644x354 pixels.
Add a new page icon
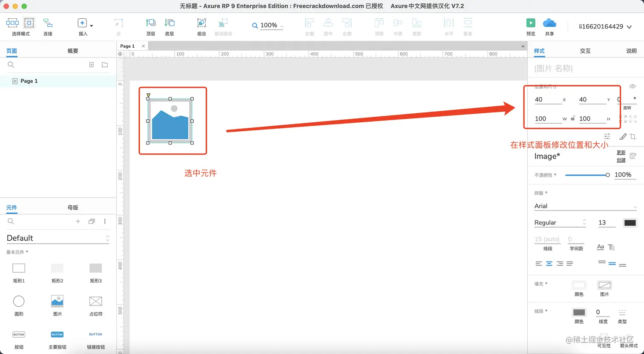[x=91, y=65]
